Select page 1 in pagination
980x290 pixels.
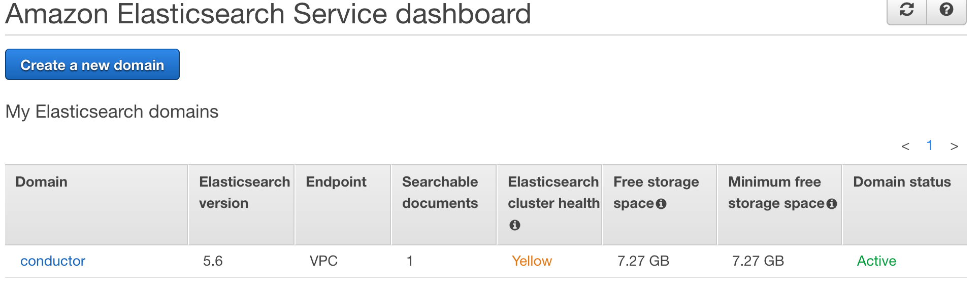(929, 146)
